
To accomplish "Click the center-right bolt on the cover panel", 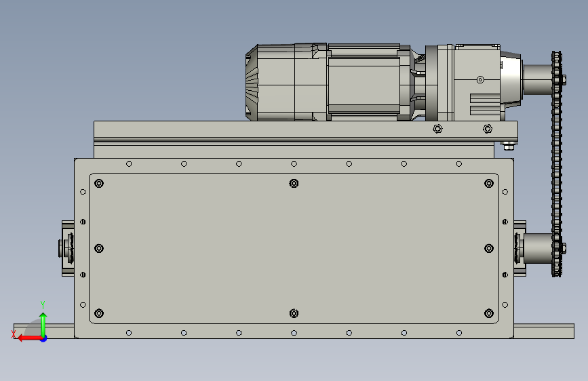I will (489, 248).
